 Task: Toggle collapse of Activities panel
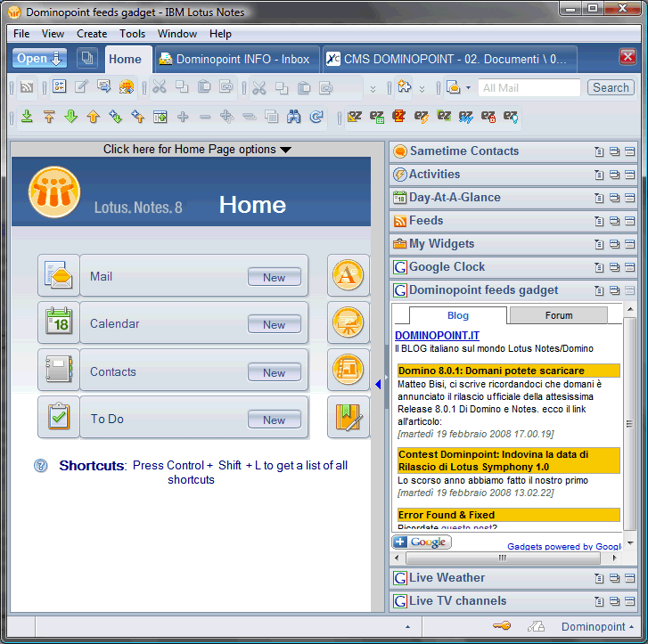pyautogui.click(x=629, y=175)
